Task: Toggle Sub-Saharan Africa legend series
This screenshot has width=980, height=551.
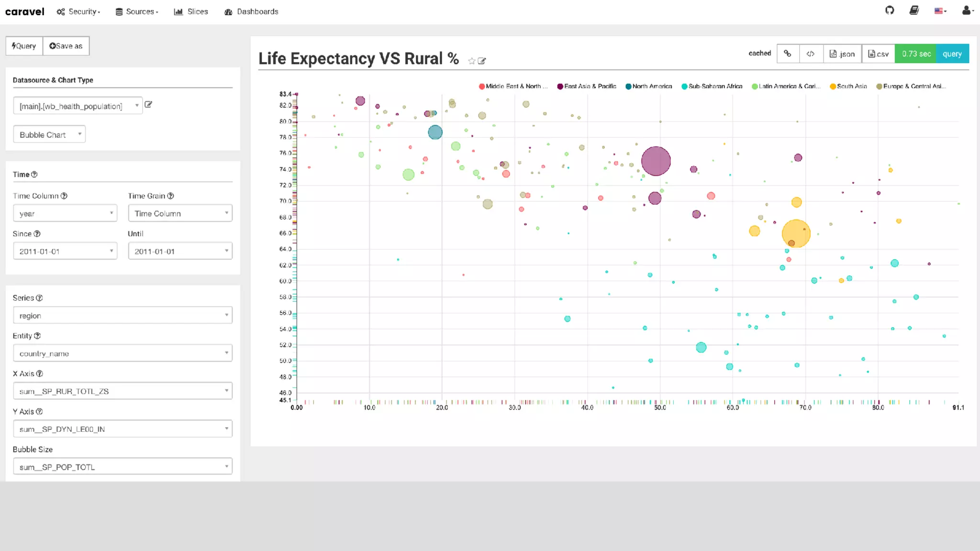Action: 712,87
